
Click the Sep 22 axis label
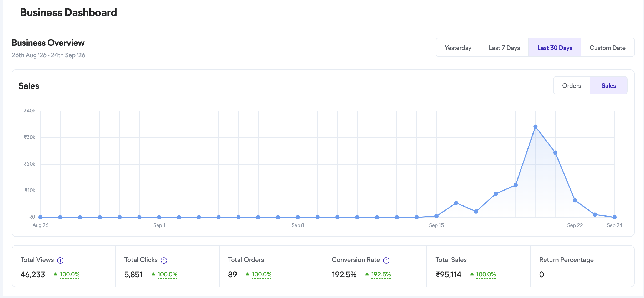pyautogui.click(x=575, y=225)
